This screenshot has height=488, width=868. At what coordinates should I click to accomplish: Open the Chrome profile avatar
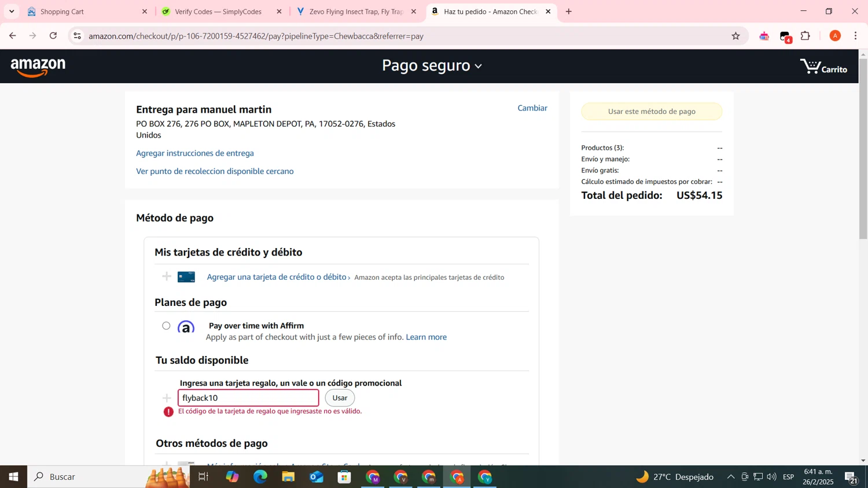pyautogui.click(x=835, y=36)
